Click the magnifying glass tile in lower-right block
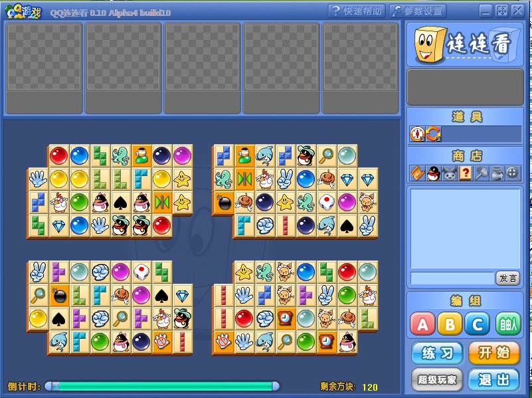This screenshot has width=532, height=398. (x=286, y=342)
